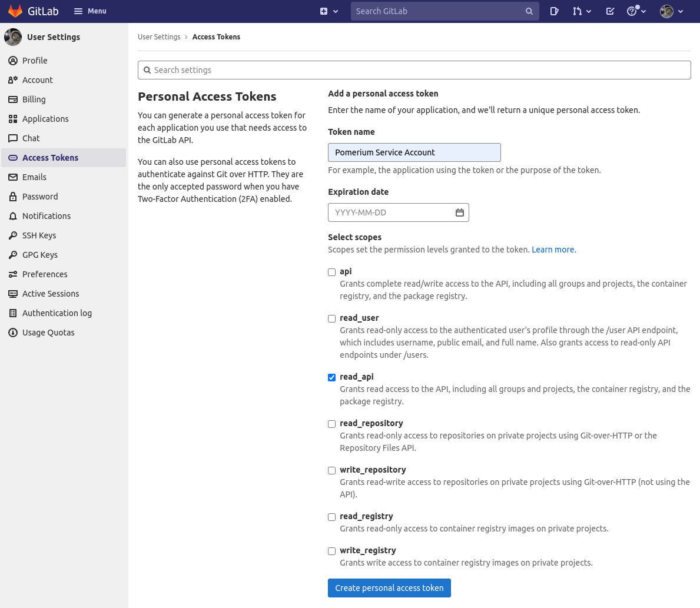Focus the Token name input field
The width and height of the screenshot is (700, 608).
414,152
